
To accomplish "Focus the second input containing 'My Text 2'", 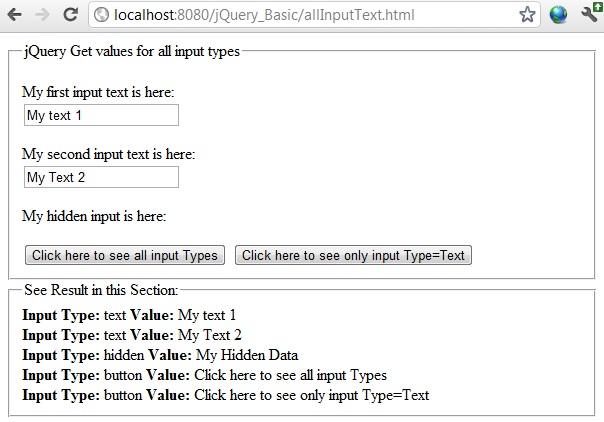I will pos(101,178).
